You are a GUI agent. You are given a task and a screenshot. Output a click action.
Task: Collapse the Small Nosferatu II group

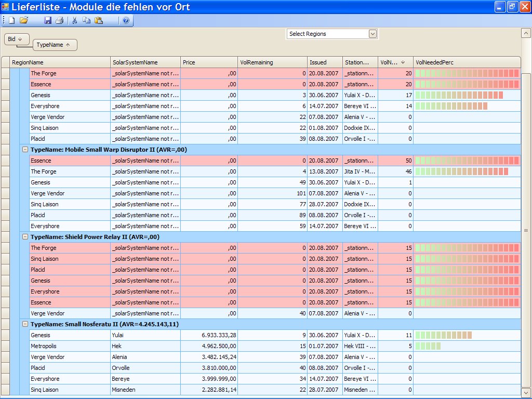pyautogui.click(x=24, y=324)
